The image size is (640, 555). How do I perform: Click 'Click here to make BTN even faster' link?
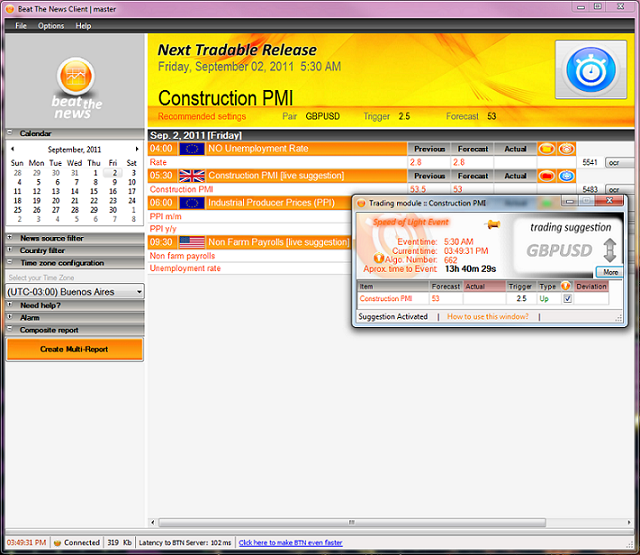click(x=291, y=543)
